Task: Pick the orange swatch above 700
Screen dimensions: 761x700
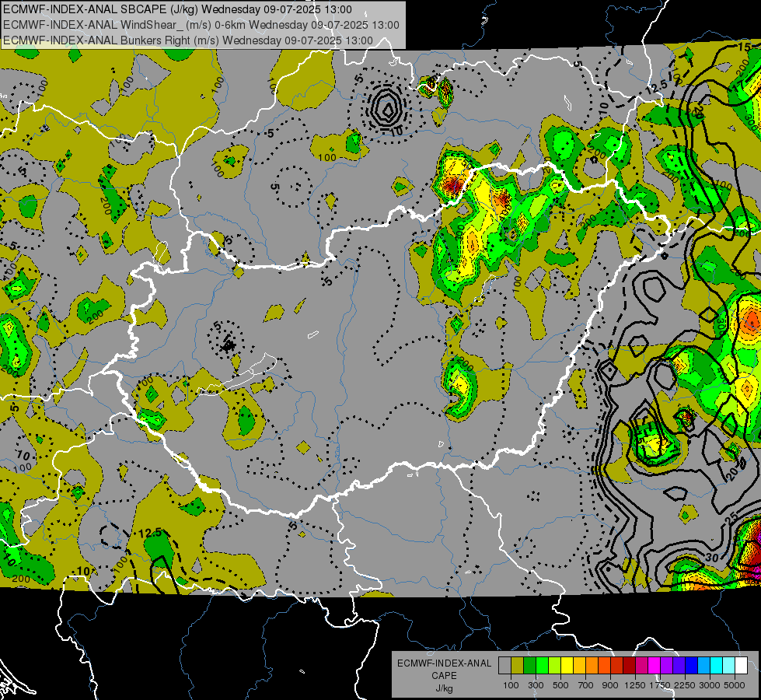Action: [592, 666]
